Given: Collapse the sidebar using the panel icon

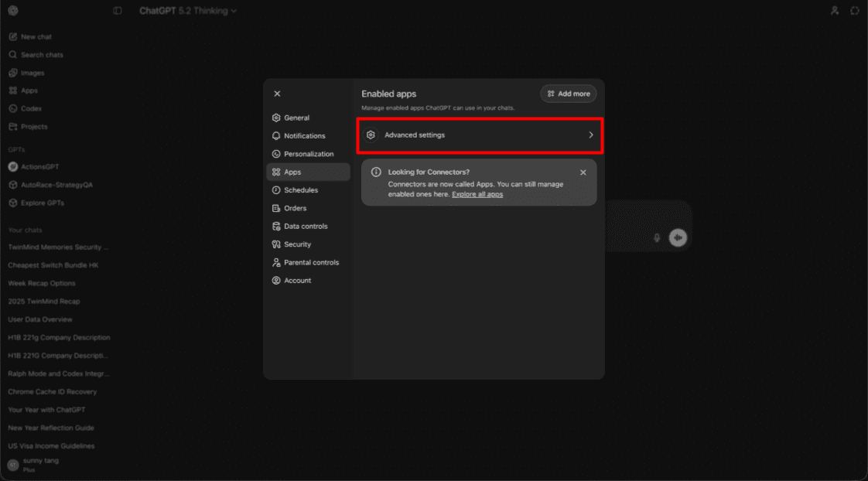Looking at the screenshot, I should coord(117,11).
